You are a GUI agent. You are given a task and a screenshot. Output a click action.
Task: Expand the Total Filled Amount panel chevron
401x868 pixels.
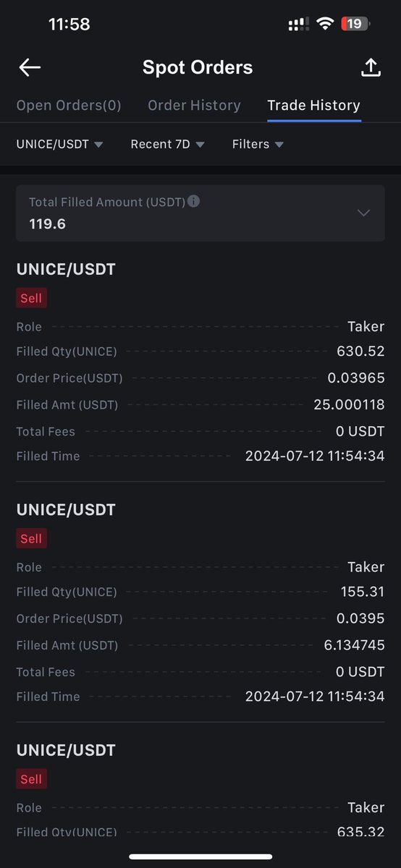pos(364,213)
